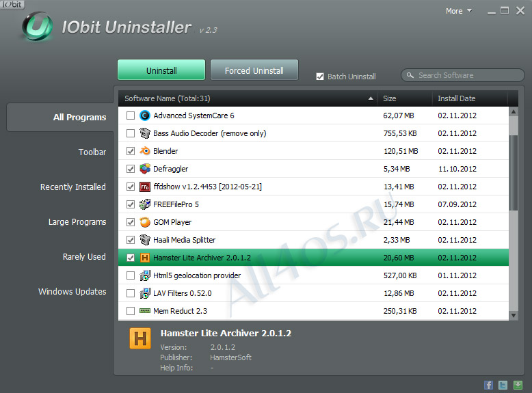Click the Blender program icon

pos(145,151)
